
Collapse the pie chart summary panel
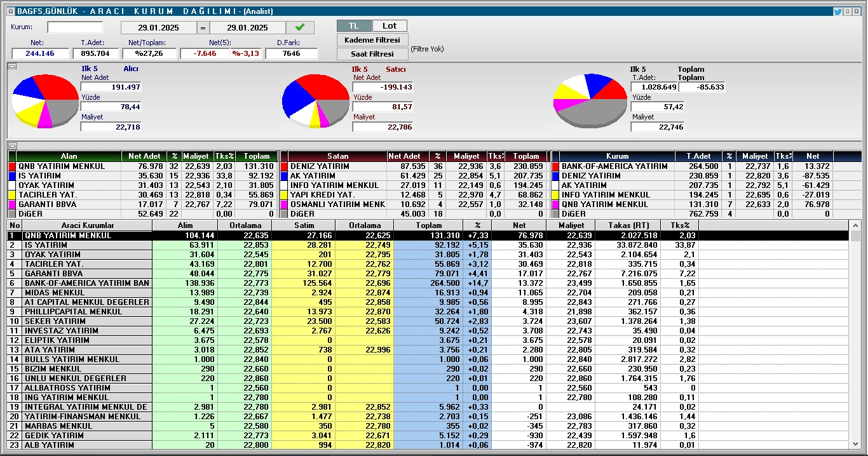click(x=11, y=65)
